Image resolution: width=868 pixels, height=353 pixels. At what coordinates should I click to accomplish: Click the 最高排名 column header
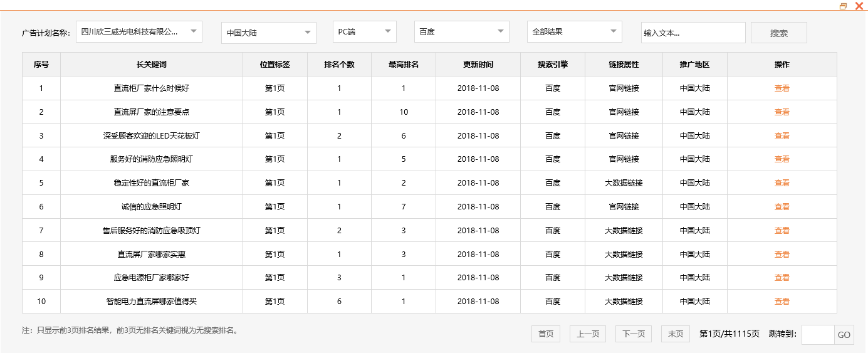(x=404, y=65)
